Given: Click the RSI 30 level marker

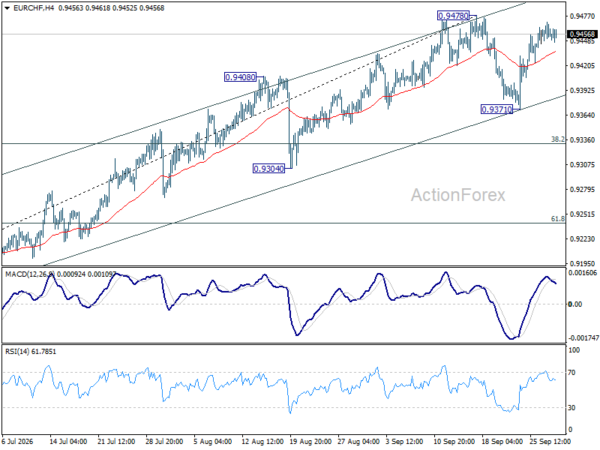Looking at the screenshot, I should coord(571,408).
